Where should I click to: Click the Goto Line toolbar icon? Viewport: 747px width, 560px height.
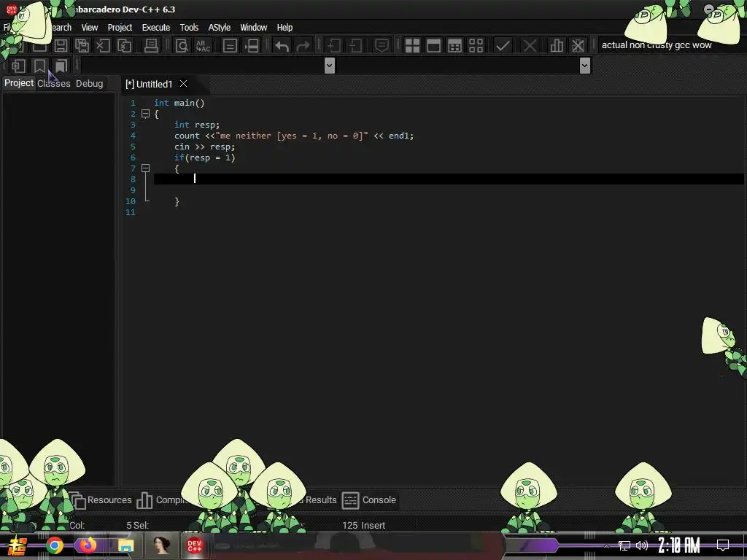point(251,46)
